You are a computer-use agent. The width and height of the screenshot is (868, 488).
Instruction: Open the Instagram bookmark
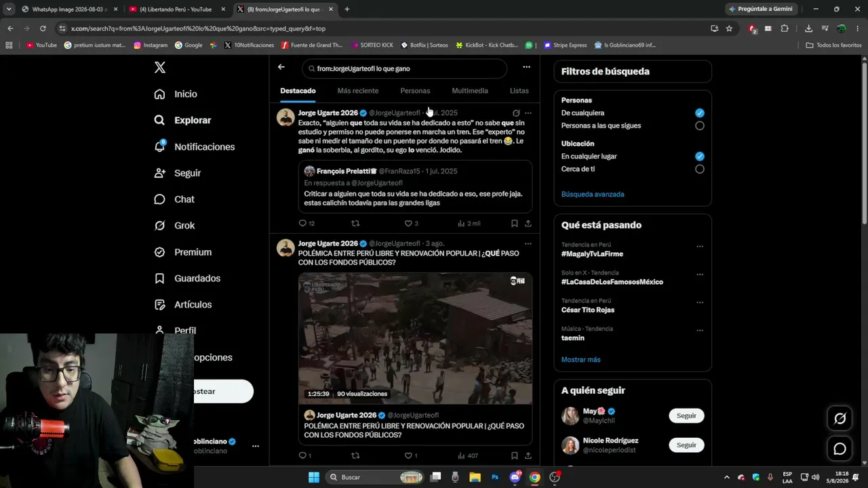point(151,45)
